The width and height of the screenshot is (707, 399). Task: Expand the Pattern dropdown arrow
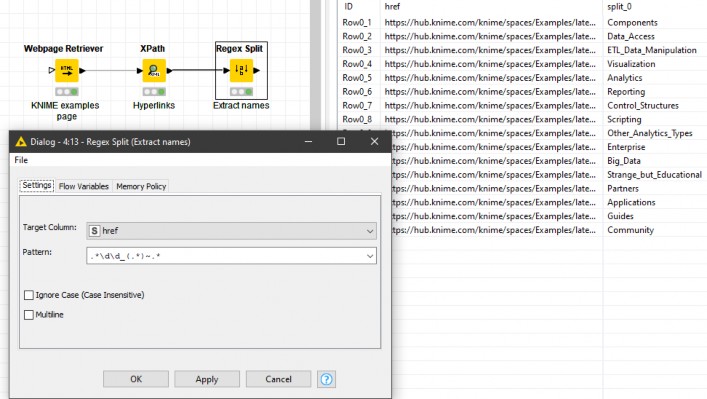(370, 256)
